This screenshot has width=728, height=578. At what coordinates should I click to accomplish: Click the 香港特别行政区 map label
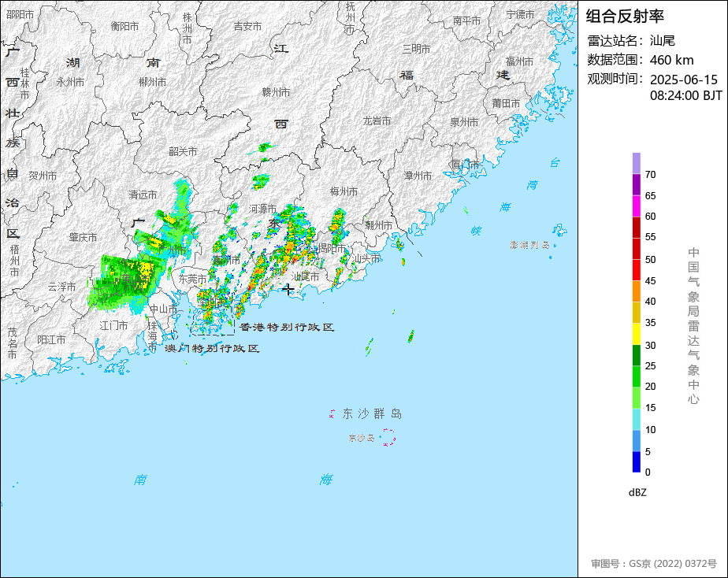pos(287,327)
